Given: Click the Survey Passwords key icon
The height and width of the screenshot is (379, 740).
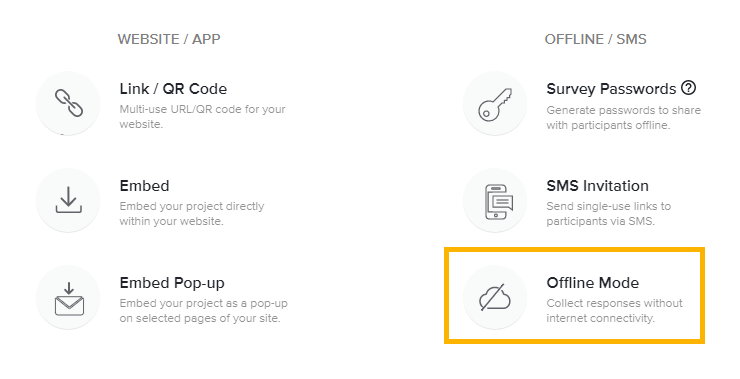Looking at the screenshot, I should pos(495,104).
